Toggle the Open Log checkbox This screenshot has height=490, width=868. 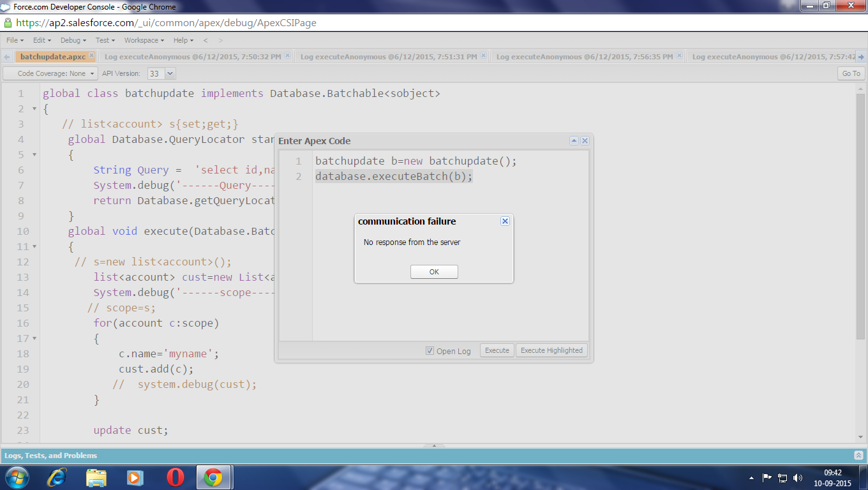click(430, 351)
